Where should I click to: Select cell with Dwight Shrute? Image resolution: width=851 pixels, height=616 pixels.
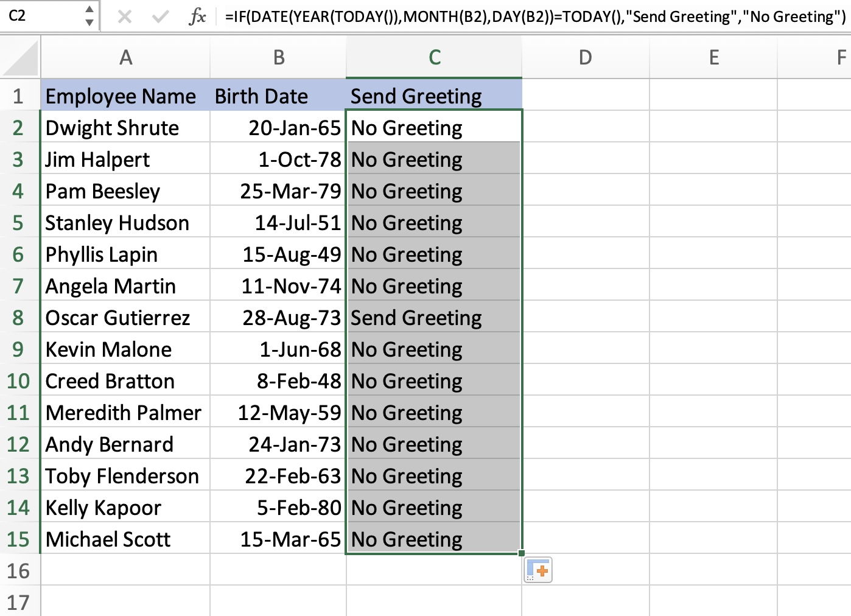click(125, 127)
